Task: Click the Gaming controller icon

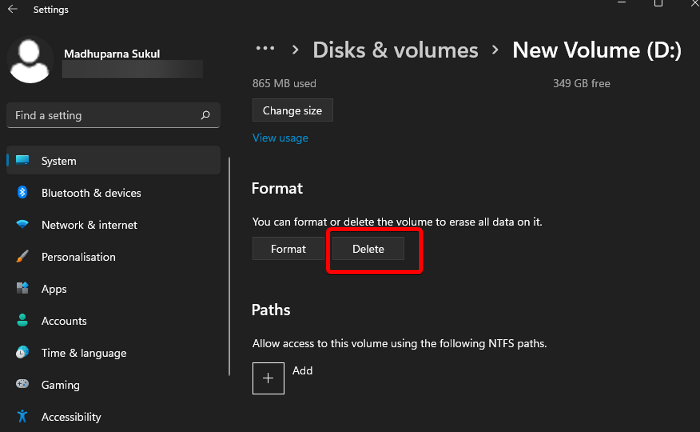Action: click(x=21, y=385)
